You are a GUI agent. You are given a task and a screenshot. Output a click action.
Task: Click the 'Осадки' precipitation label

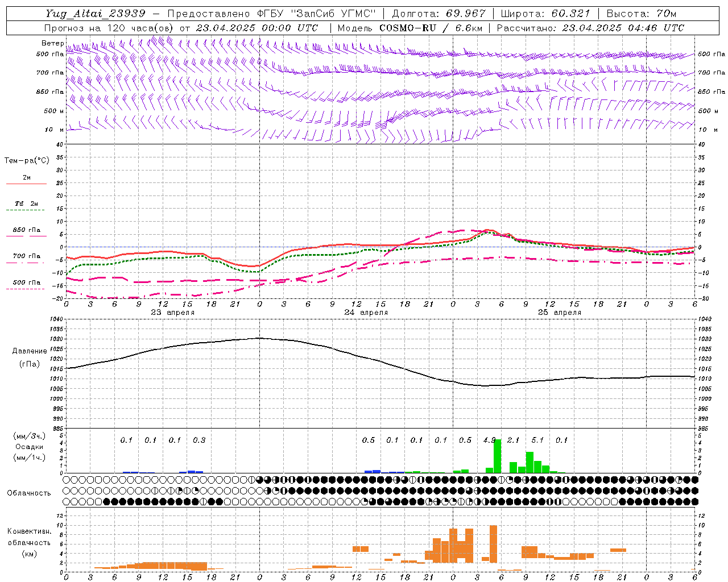coord(30,447)
